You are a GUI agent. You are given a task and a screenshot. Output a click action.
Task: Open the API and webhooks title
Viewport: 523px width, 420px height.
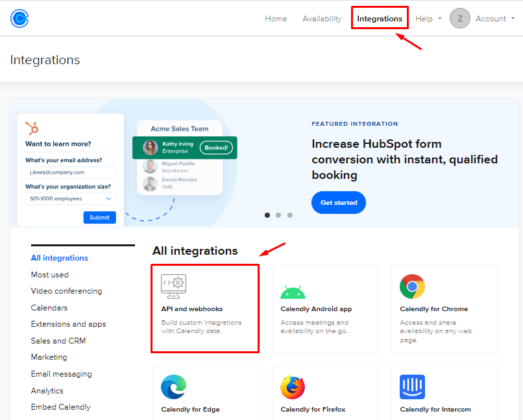coord(192,309)
